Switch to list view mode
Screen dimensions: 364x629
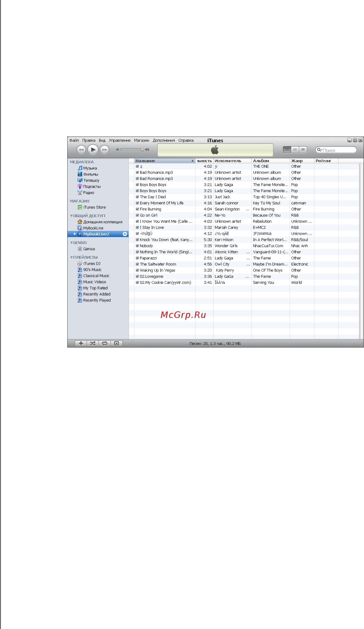tap(287, 150)
